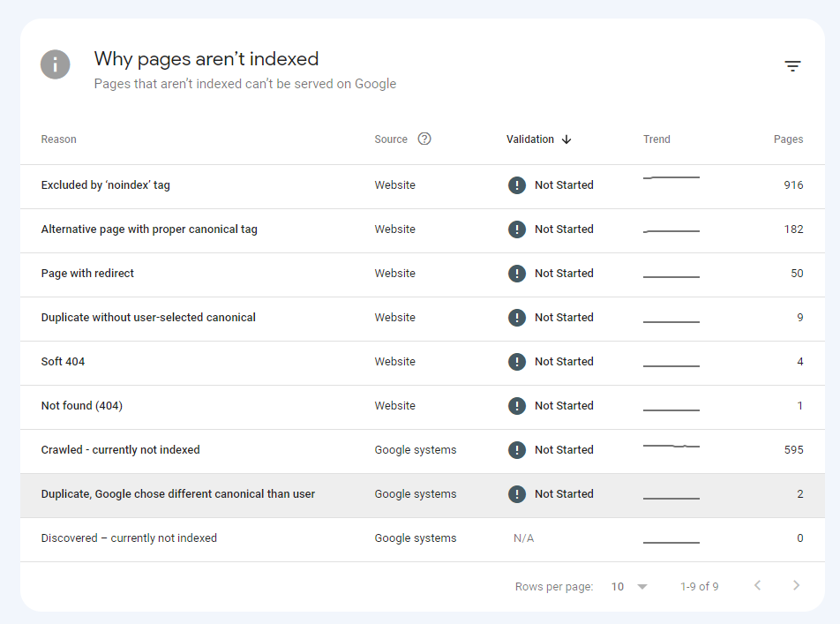This screenshot has height=624, width=840.
Task: Click the page count 916
Action: 793,185
